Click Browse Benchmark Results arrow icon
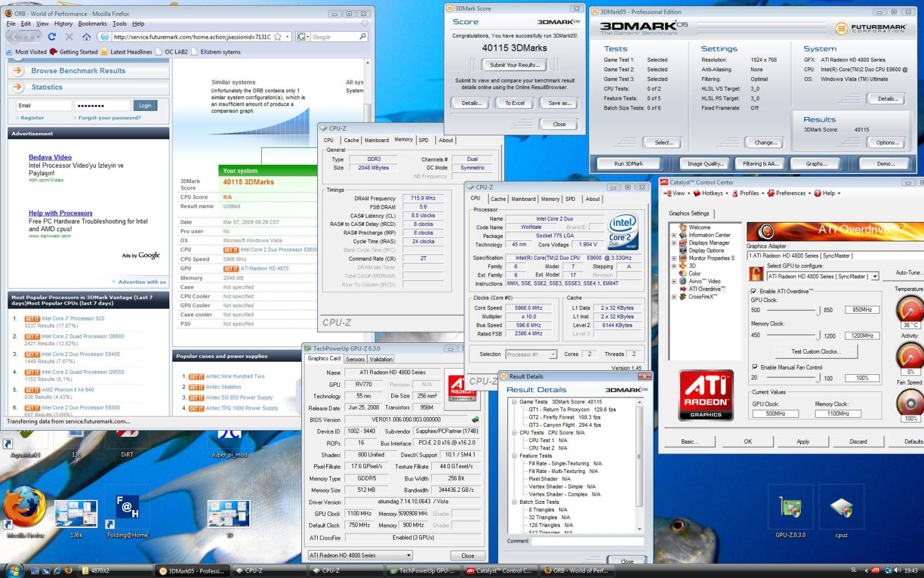Viewport: 924px width, 578px height. pos(18,71)
